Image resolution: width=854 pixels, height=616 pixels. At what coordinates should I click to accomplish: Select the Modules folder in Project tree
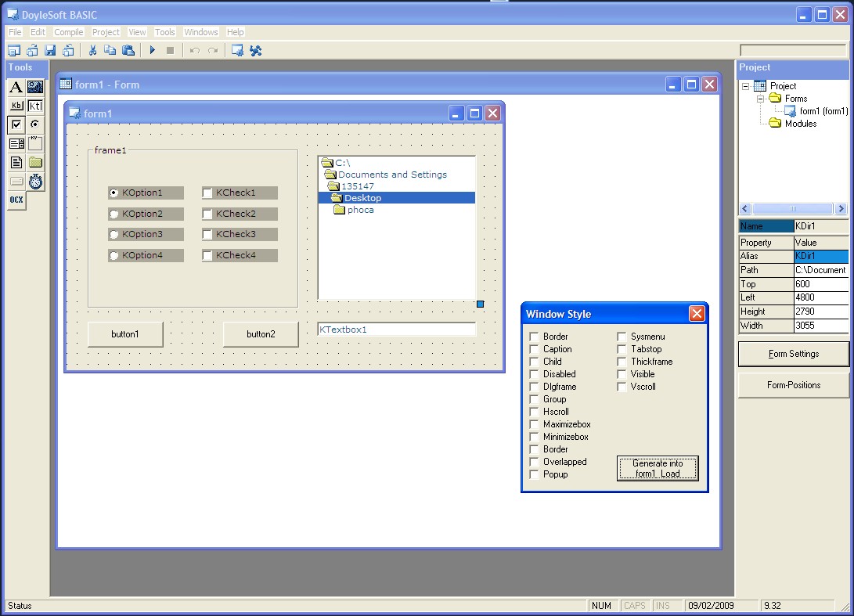click(x=801, y=124)
